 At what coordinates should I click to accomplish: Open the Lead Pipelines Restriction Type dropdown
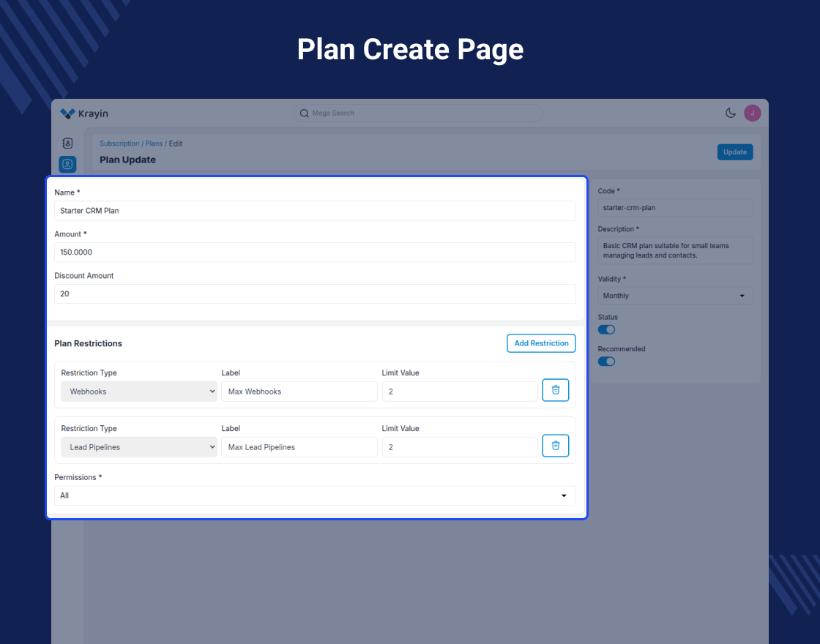(x=139, y=447)
